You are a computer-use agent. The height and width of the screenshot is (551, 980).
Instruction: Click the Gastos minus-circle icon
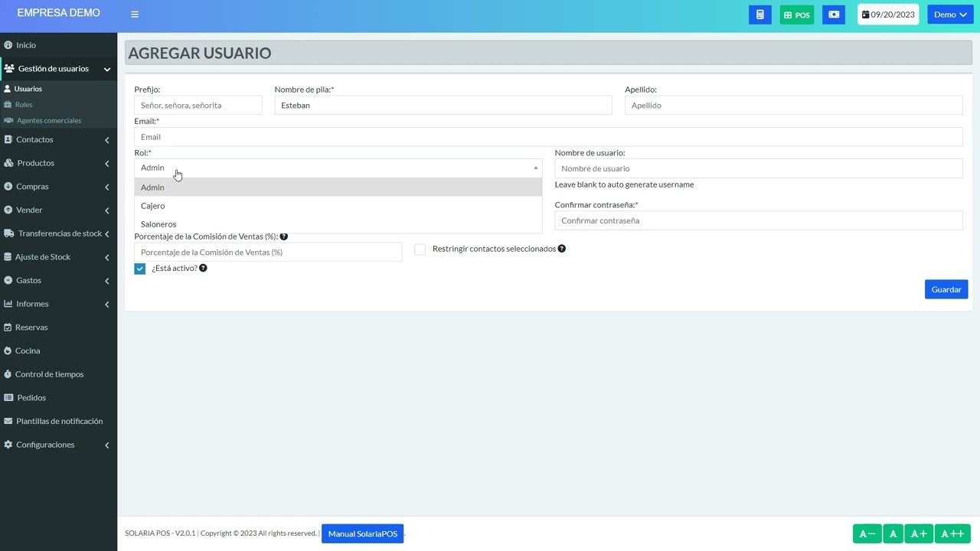[8, 281]
